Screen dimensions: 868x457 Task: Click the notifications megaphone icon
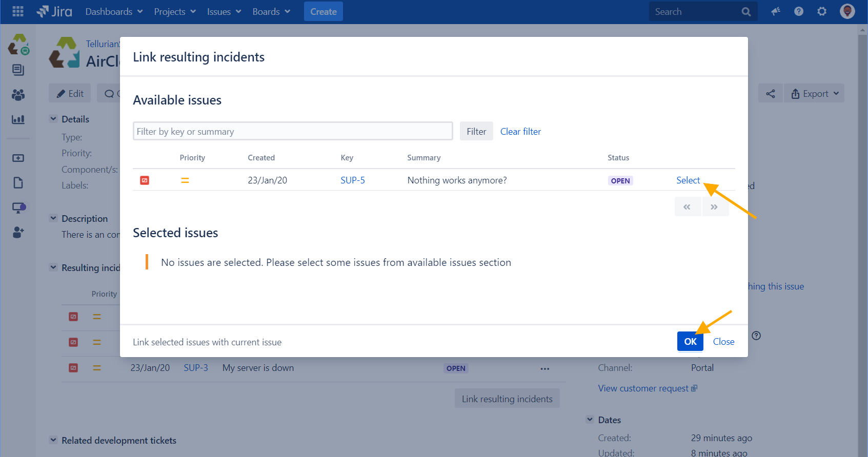tap(775, 11)
